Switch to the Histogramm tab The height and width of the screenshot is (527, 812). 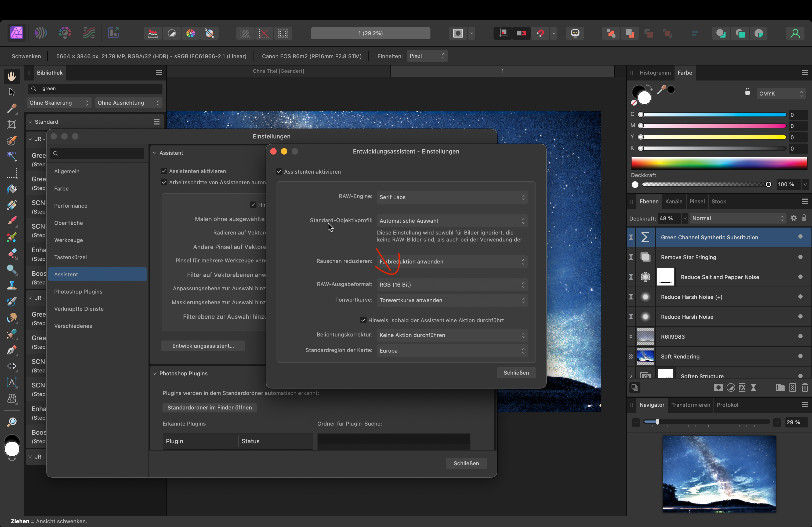655,73
